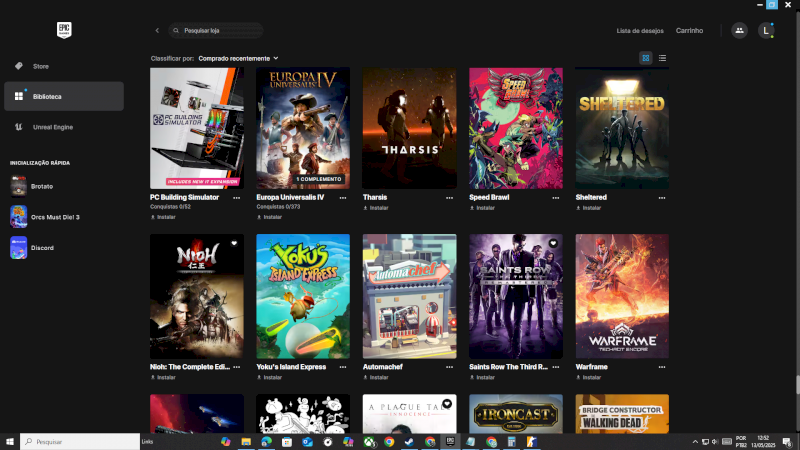Open Xbox app from taskbar

[369, 442]
